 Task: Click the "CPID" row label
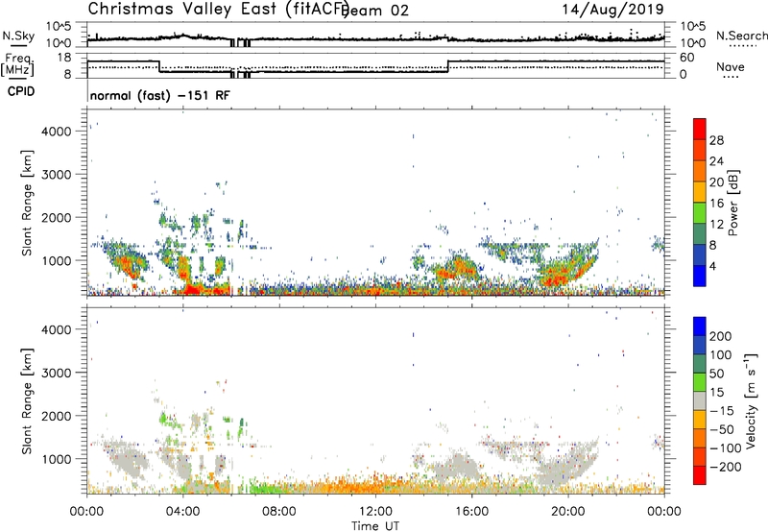click(20, 91)
